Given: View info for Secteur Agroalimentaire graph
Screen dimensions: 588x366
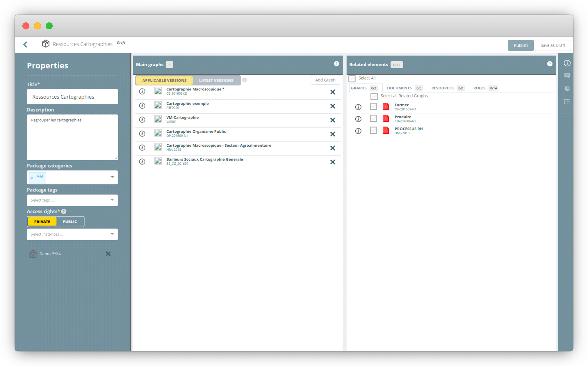Looking at the screenshot, I should [x=142, y=148].
